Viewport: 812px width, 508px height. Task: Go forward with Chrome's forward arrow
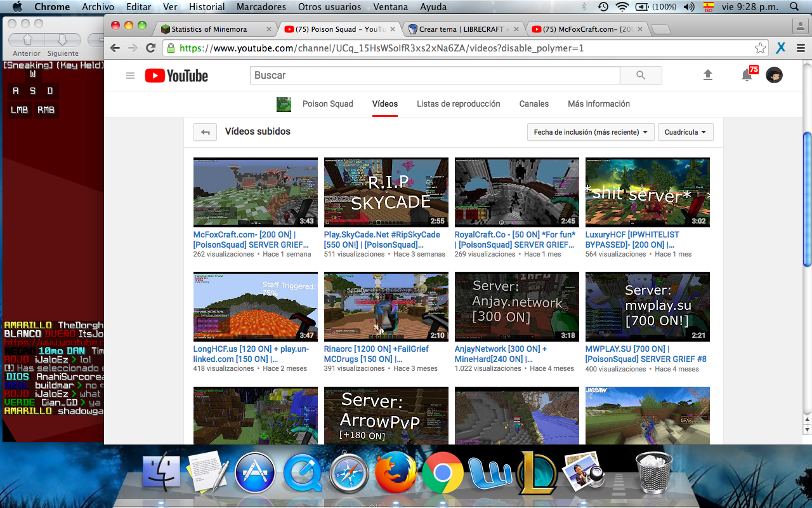pyautogui.click(x=133, y=48)
